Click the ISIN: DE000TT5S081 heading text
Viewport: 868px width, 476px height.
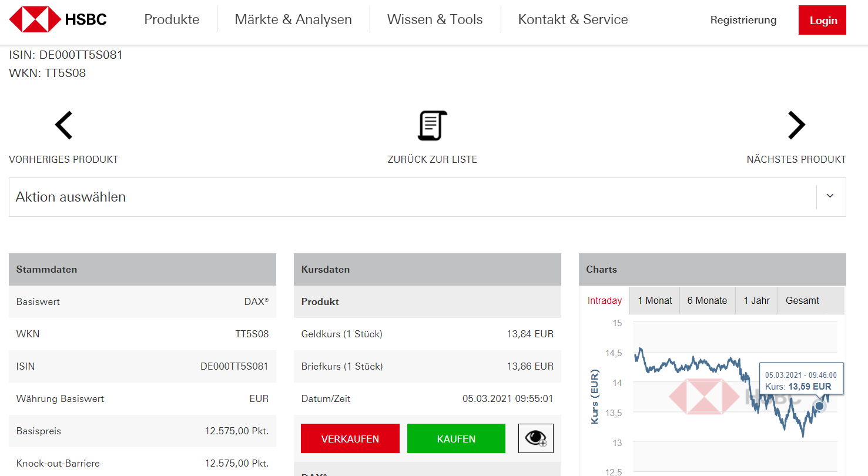(66, 55)
